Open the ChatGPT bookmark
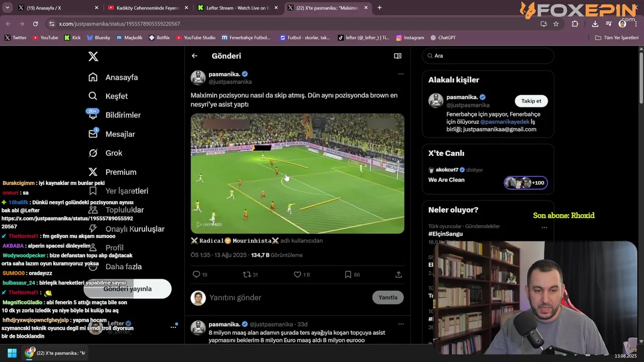This screenshot has height=362, width=644. pyautogui.click(x=443, y=38)
